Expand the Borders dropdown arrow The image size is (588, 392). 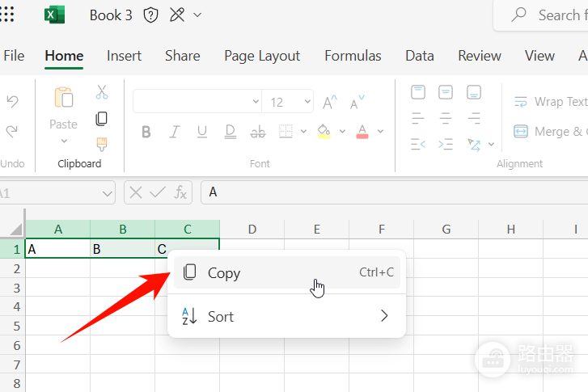pyautogui.click(x=303, y=132)
